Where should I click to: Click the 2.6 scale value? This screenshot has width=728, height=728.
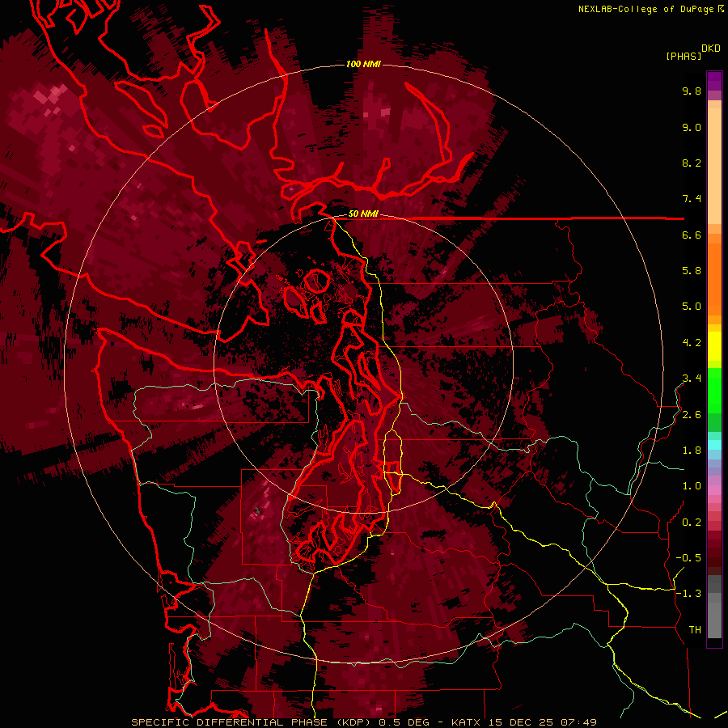pos(692,415)
